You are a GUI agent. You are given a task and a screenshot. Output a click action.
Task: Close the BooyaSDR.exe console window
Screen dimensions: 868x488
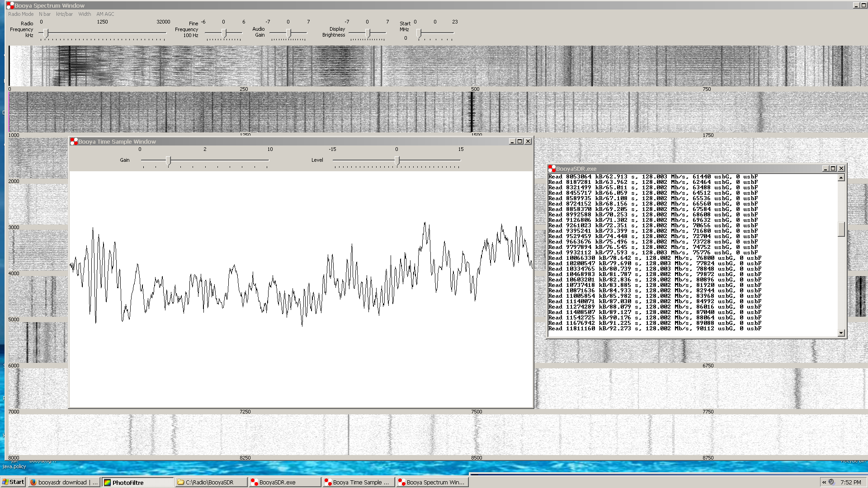841,169
